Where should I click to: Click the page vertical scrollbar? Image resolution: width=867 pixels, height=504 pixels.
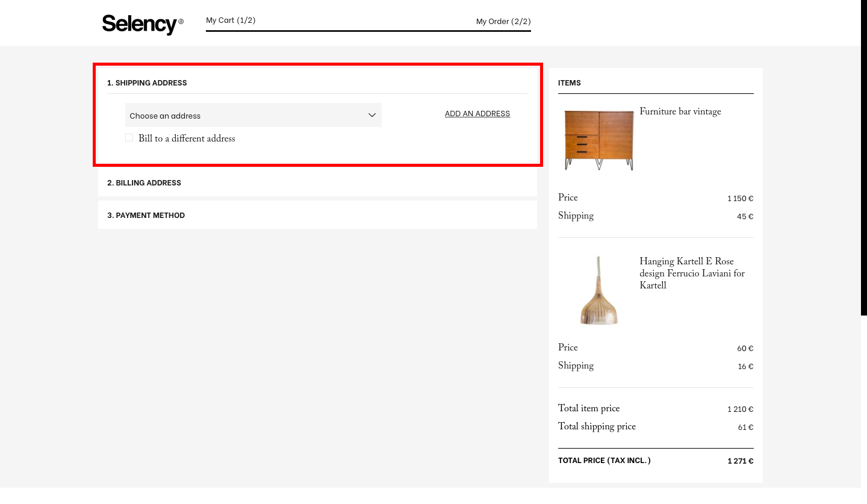point(864,158)
